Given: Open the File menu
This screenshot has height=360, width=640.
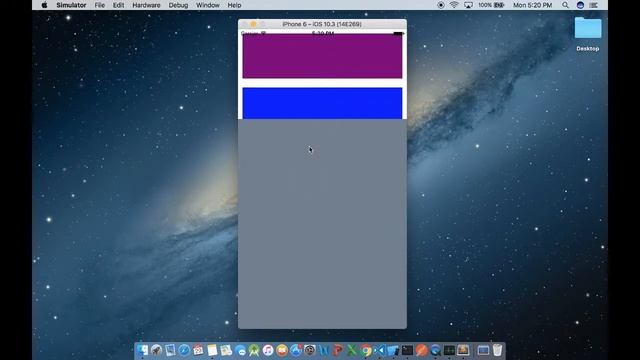Looking at the screenshot, I should (100, 5).
